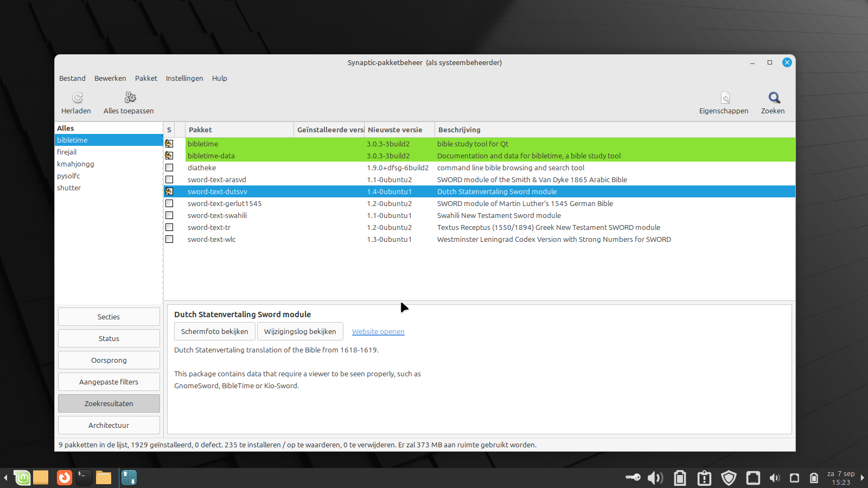Select kmahjongg search entry
The image size is (868, 488).
[x=108, y=164]
